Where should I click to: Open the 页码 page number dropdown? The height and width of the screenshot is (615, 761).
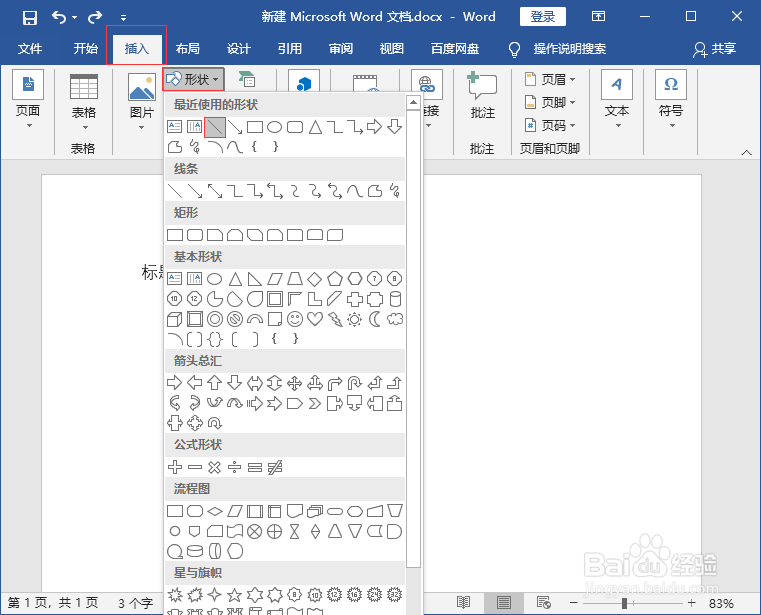(x=550, y=126)
